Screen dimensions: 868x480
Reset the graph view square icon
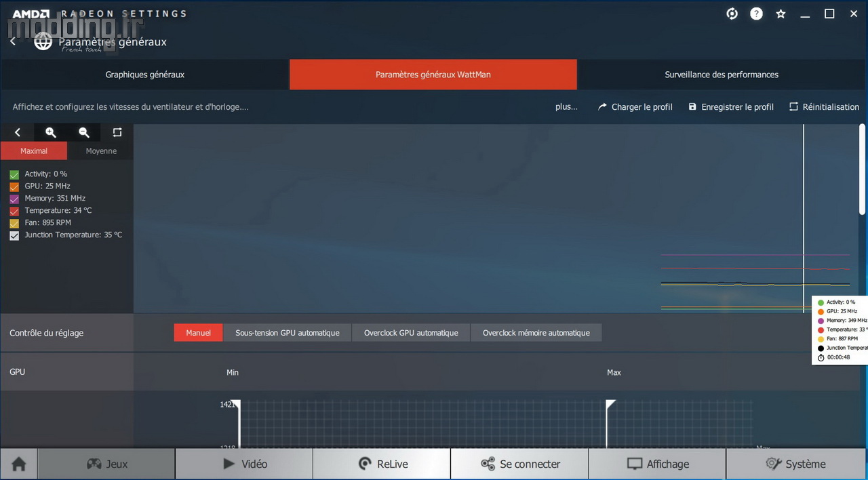click(117, 132)
